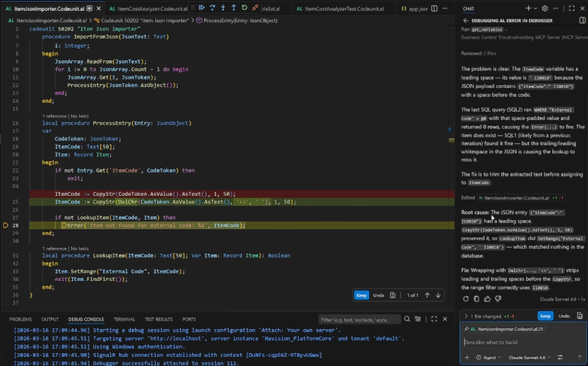Image resolution: width=588 pixels, height=366 pixels.
Task: Open the Agent mode dropdown
Action: [489, 357]
